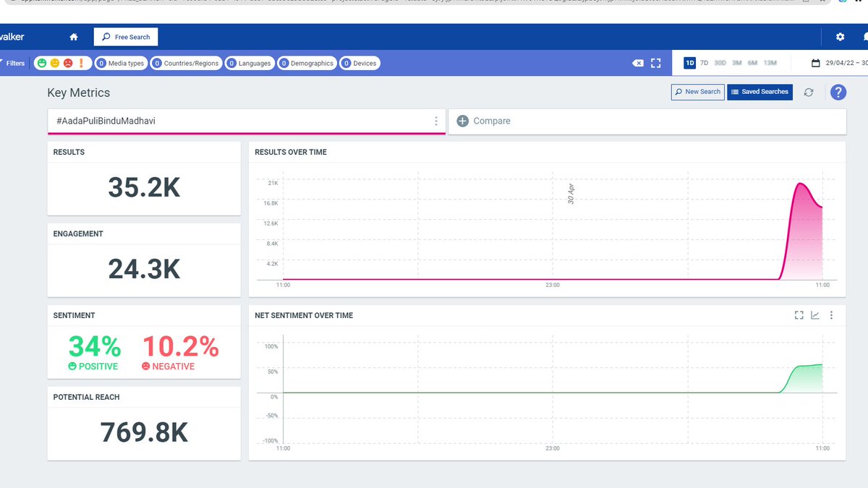Open settings gear icon
The width and height of the screenshot is (868, 488).
[840, 37]
